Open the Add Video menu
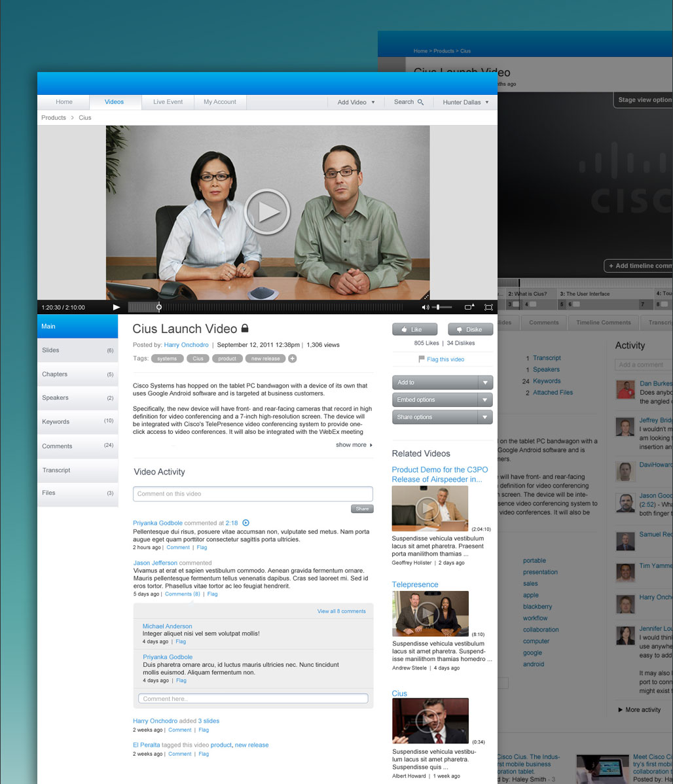Image resolution: width=673 pixels, height=784 pixels. (356, 102)
